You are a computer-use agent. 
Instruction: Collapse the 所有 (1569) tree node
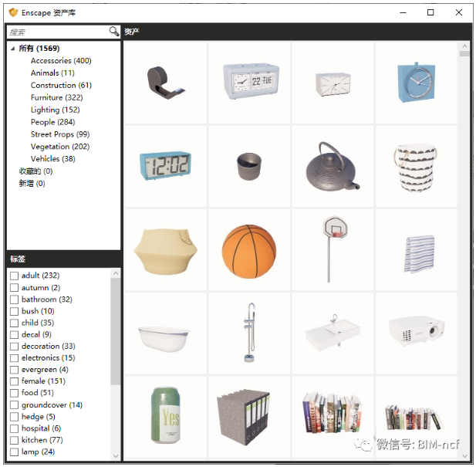pyautogui.click(x=12, y=49)
